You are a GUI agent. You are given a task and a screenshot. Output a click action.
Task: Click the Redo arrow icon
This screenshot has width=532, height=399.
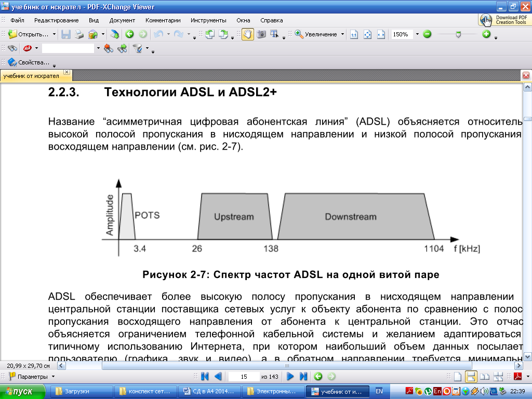click(x=179, y=34)
